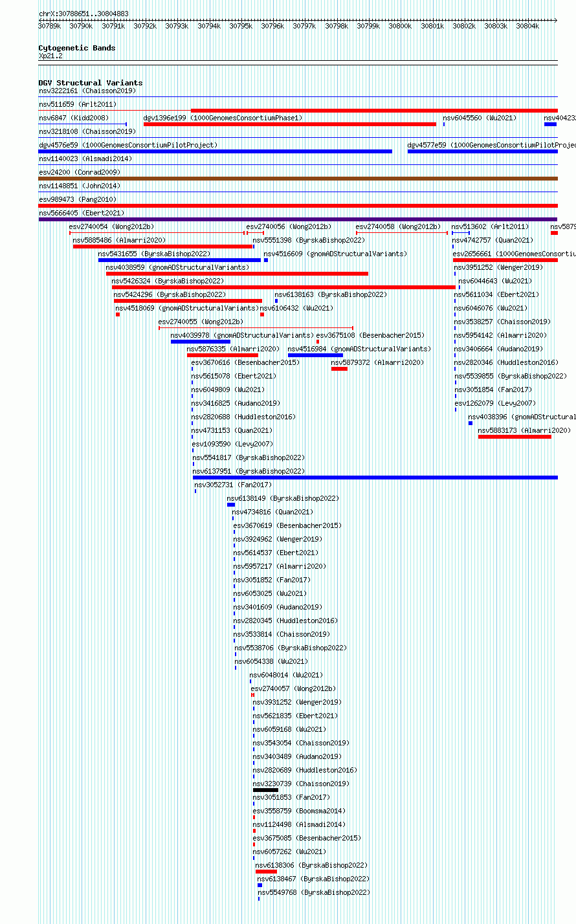Viewport: 576px width, 924px height.
Task: Select nsv513602 (Arlt2011) label
Action: [490, 227]
